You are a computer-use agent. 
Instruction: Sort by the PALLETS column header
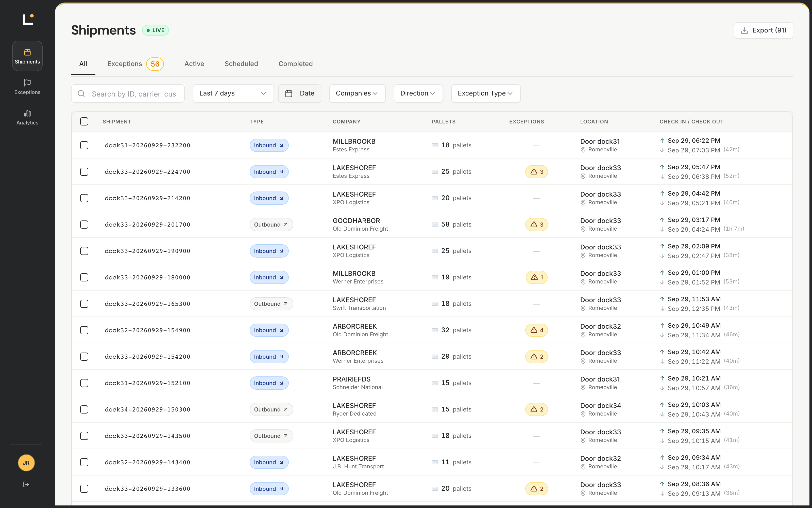click(x=444, y=122)
